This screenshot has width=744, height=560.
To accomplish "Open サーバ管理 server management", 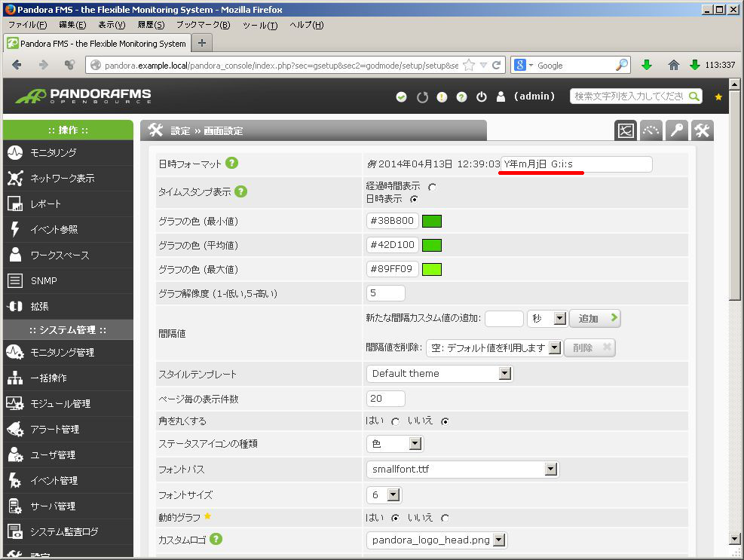I will point(68,506).
